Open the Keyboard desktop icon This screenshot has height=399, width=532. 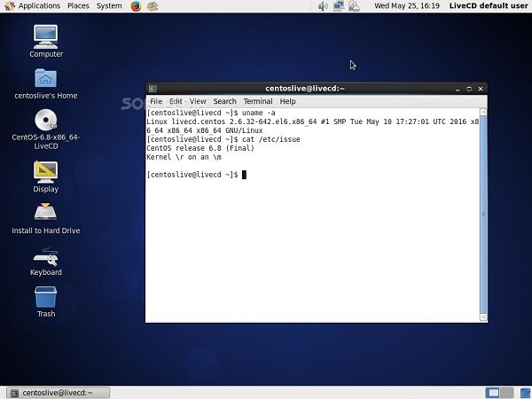46,257
